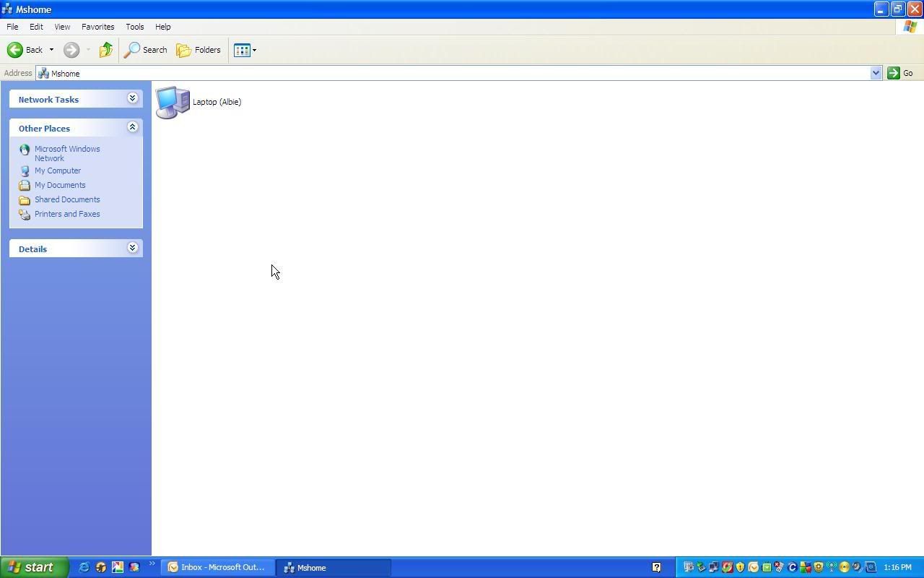This screenshot has width=924, height=578.
Task: Switch to Inbox - Microsoft Outlook taskbar button
Action: point(217,567)
